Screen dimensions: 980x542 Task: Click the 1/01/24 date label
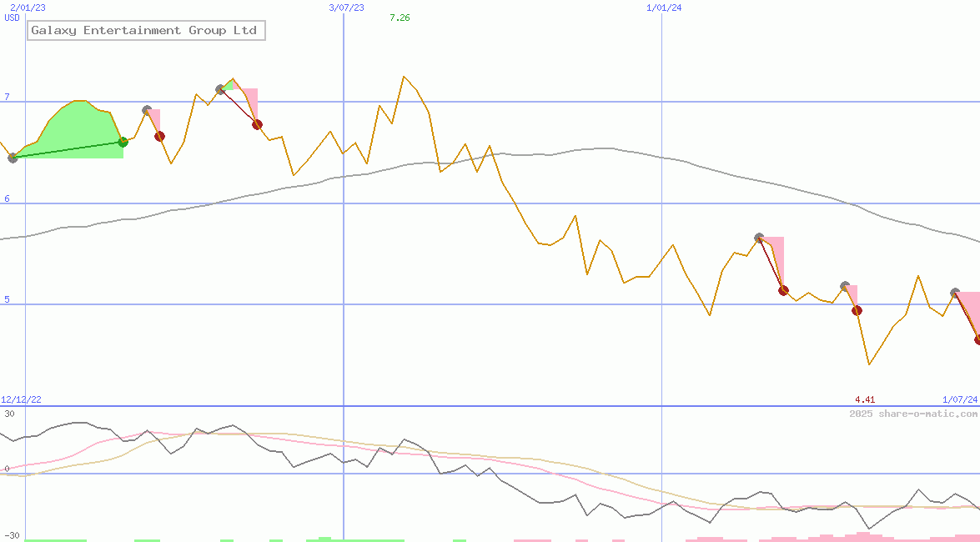point(664,8)
